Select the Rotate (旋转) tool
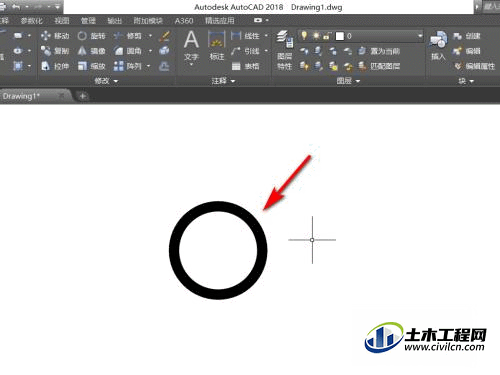 [91, 36]
